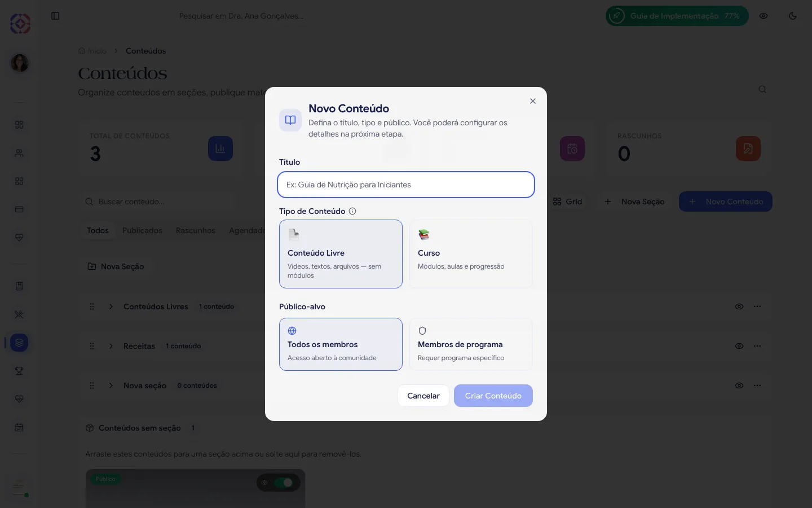This screenshot has height=508, width=812.
Task: Open the card icon in sidebar
Action: pyautogui.click(x=19, y=209)
